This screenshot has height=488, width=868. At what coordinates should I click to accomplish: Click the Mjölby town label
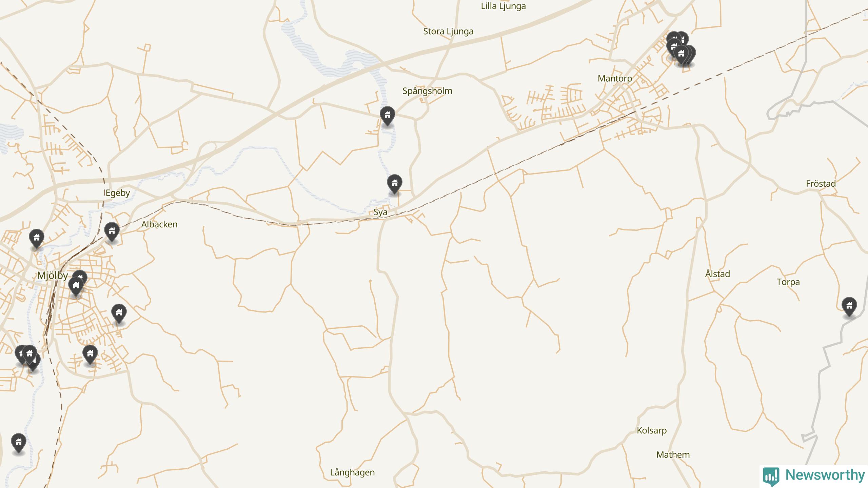(x=52, y=275)
